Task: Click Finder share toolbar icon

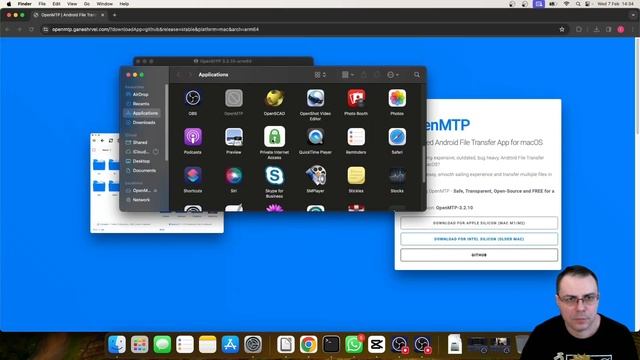Action: coord(363,75)
